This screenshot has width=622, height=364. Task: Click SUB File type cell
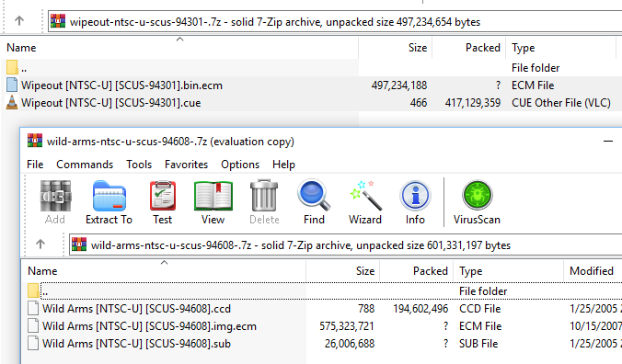(x=478, y=343)
